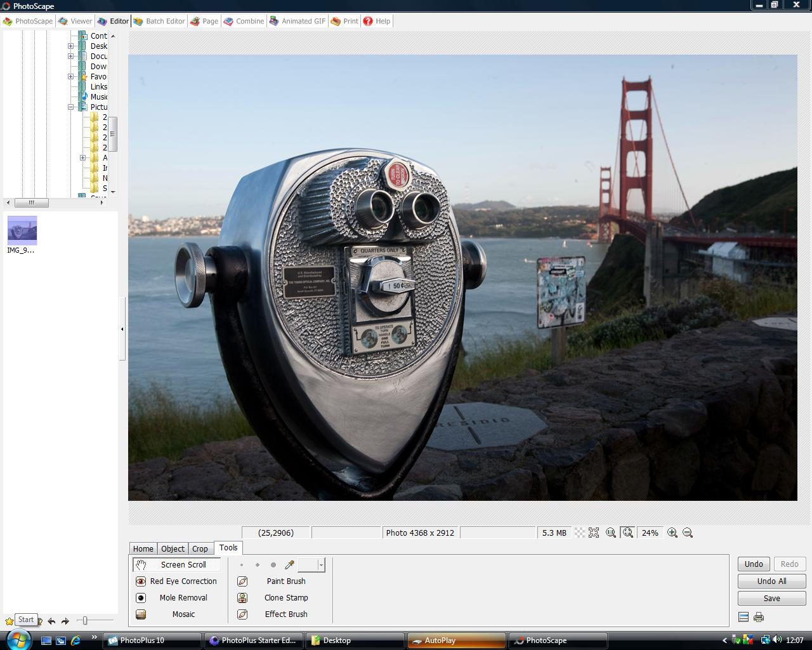Open the Print tab in top bar

[344, 21]
